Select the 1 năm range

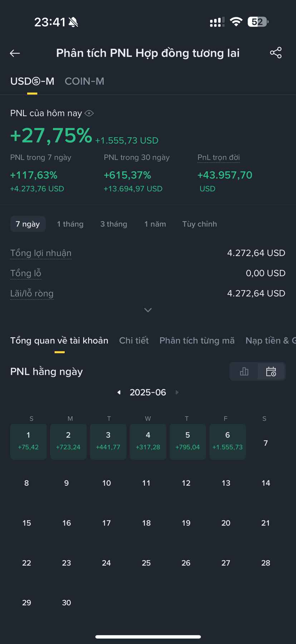[155, 224]
